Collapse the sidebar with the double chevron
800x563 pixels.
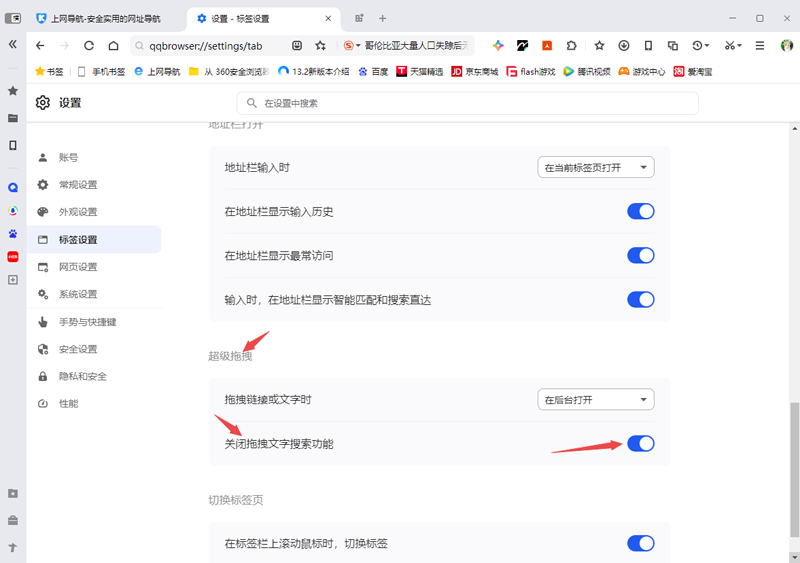point(13,44)
